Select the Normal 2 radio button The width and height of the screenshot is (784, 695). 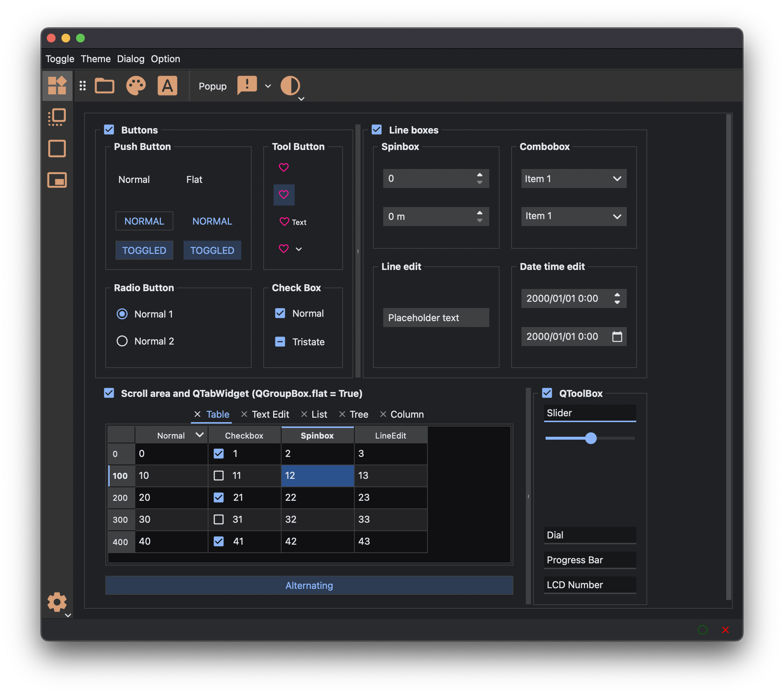point(122,341)
